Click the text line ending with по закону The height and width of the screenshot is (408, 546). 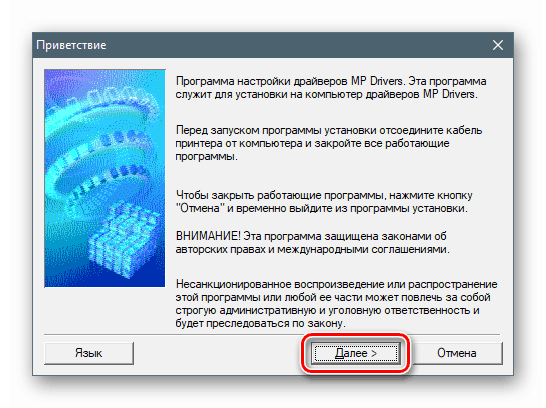click(260, 323)
